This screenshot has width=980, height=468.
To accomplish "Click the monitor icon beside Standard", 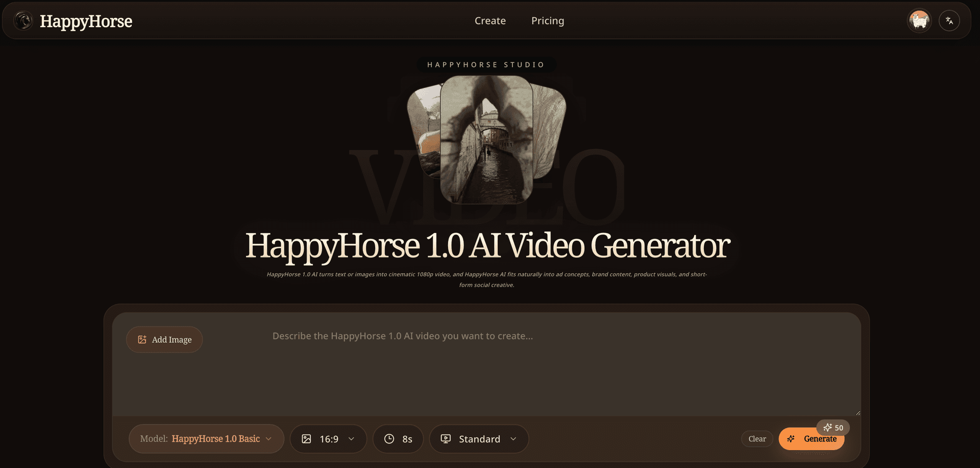I will (x=446, y=438).
